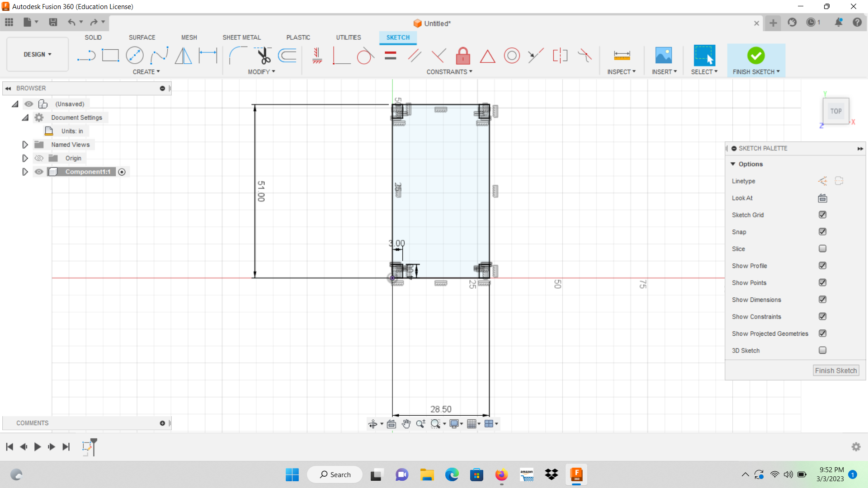Select the Pan hand tool at bottom

pos(406,424)
